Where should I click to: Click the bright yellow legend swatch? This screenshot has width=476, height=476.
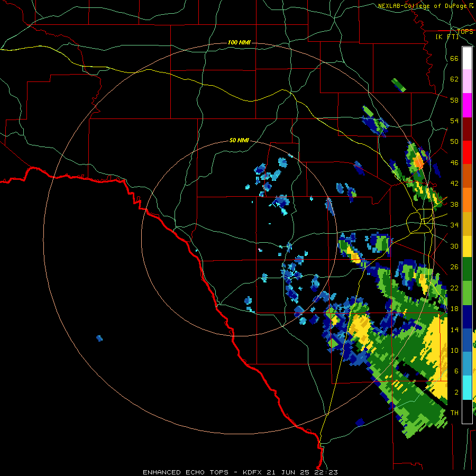click(x=467, y=246)
